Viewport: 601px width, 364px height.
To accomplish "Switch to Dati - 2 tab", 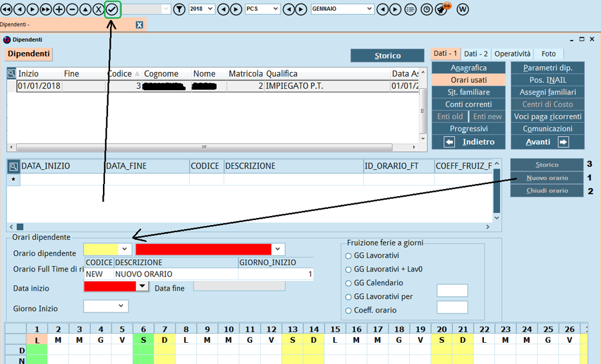I will (476, 53).
